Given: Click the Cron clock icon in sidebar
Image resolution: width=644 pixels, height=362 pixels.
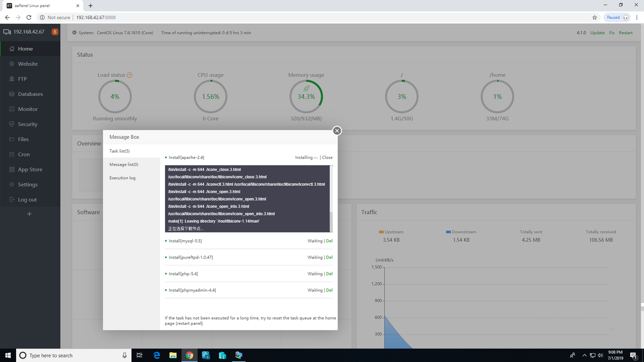Looking at the screenshot, I should pyautogui.click(x=12, y=154).
